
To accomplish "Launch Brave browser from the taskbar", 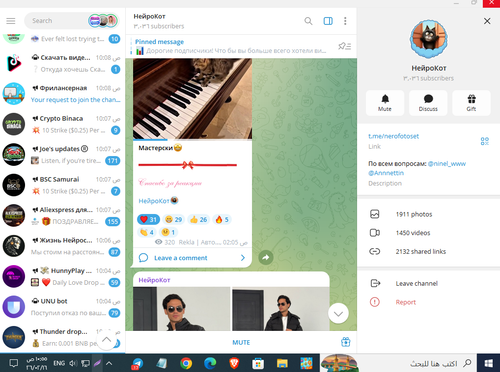I will point(234,363).
